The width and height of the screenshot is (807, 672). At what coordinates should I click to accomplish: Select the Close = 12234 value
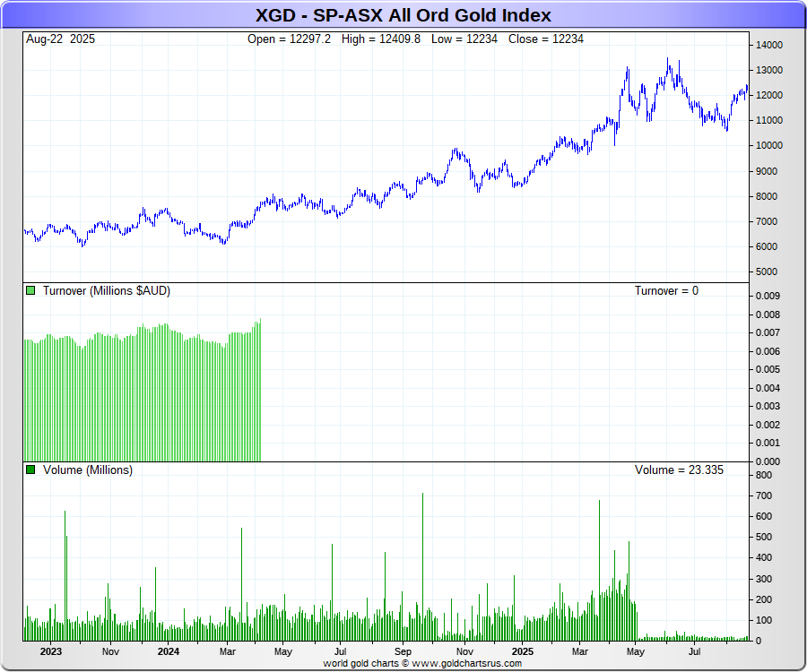click(x=546, y=39)
